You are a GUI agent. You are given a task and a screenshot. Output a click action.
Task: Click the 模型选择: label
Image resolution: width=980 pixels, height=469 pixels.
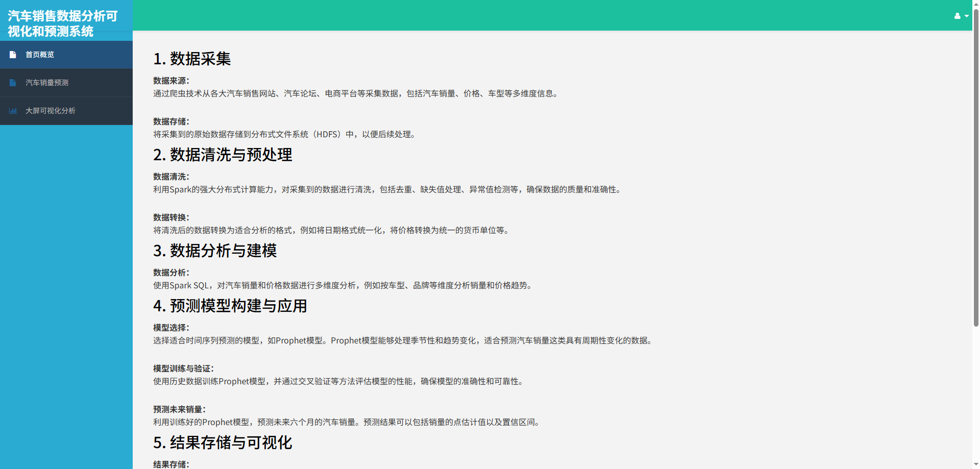(x=171, y=328)
